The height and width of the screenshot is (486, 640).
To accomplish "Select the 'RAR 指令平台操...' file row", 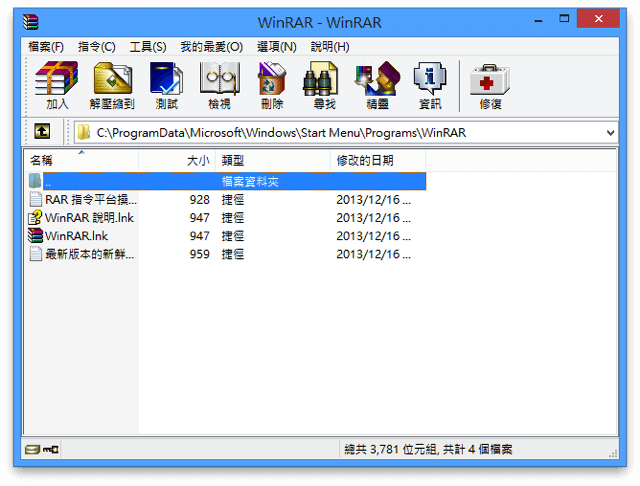I will point(227,200).
